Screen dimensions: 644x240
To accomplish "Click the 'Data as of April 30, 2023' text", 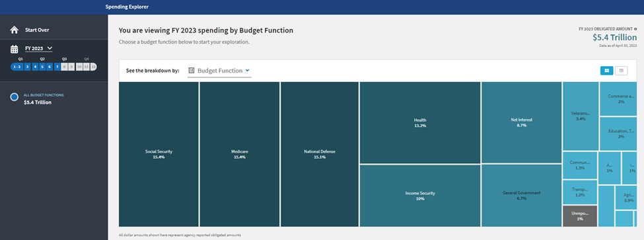I will click(x=618, y=45).
